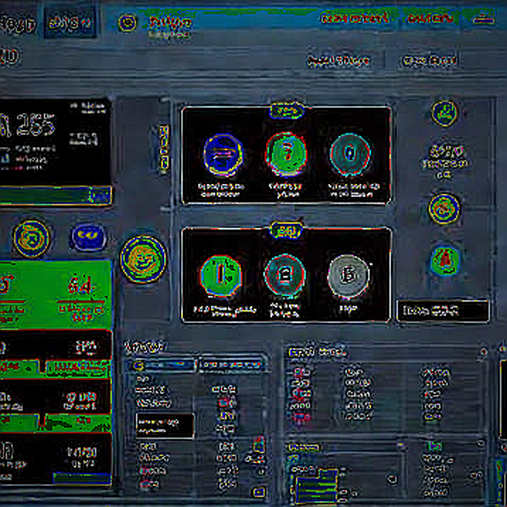This screenshot has height=507, width=507.
Task: Toggle the small circle control above right table
Action: click(x=483, y=352)
